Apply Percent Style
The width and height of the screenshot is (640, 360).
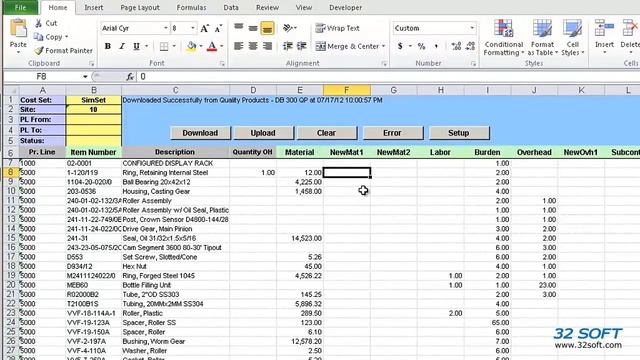coord(421,46)
